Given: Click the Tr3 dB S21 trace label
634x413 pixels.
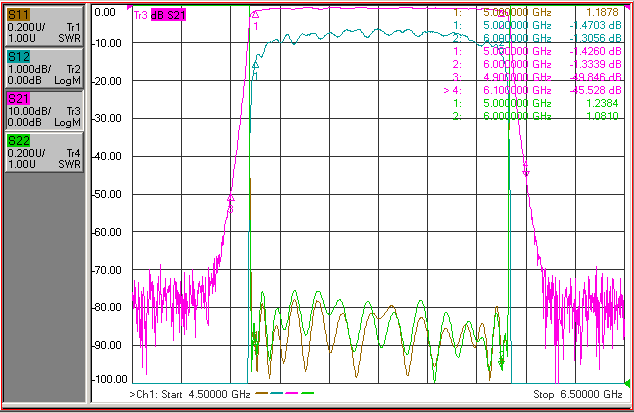Looking at the screenshot, I should (160, 15).
